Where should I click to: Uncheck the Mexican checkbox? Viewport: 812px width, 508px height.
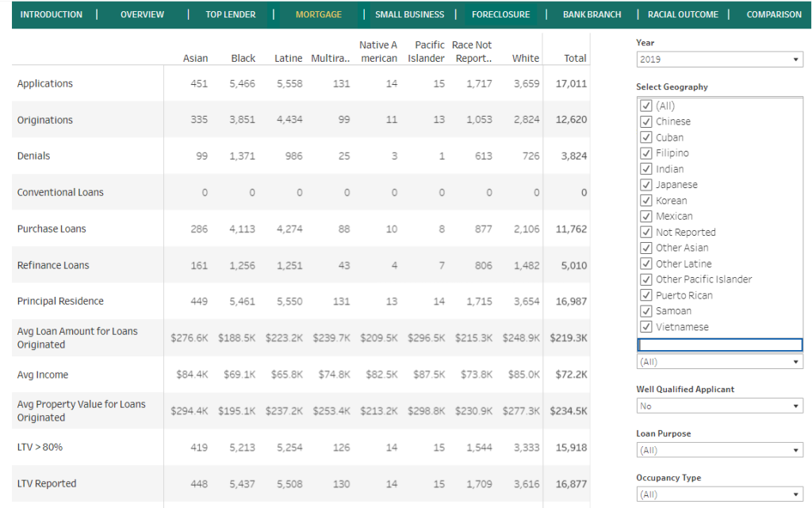click(x=645, y=216)
